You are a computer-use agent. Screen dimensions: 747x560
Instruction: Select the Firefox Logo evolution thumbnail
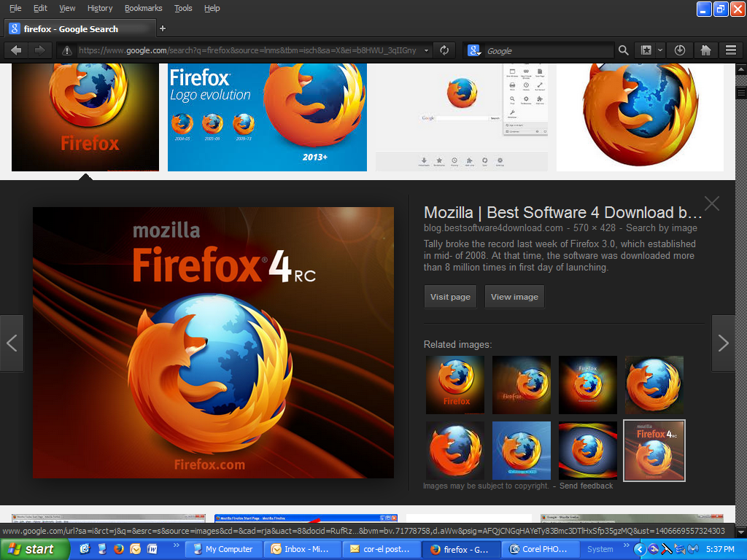tap(267, 117)
